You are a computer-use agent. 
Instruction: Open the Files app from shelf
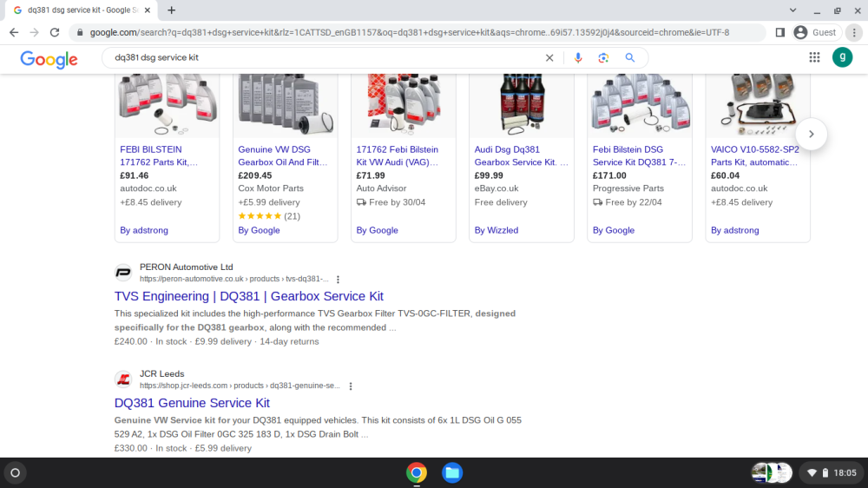tap(452, 473)
